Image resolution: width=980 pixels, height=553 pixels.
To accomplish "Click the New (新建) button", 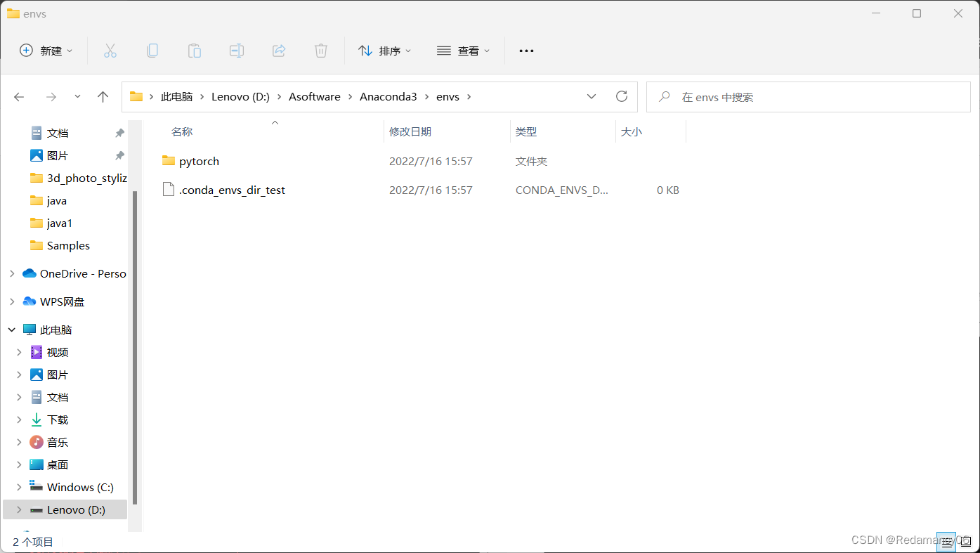I will pos(46,51).
